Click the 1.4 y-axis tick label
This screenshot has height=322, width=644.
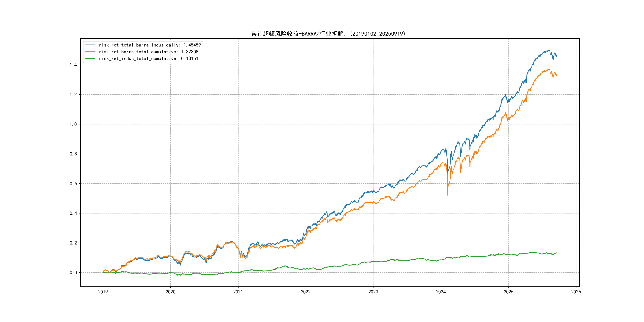[x=73, y=65]
